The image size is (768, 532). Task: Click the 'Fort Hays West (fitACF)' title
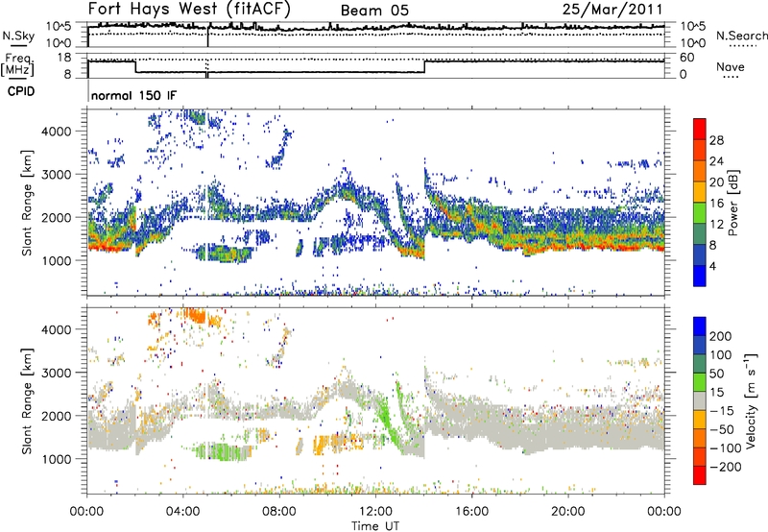pos(189,9)
